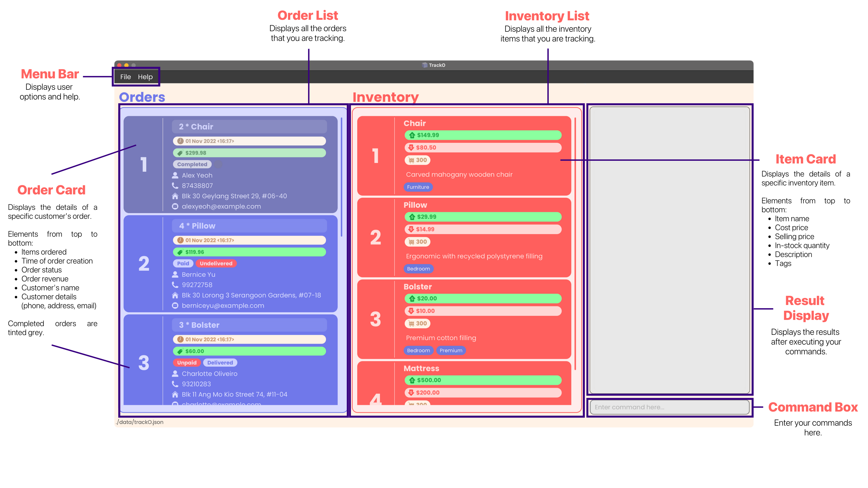Click 'Carved mahogany wooden chair' description
Image resolution: width=868 pixels, height=488 pixels.
click(459, 174)
